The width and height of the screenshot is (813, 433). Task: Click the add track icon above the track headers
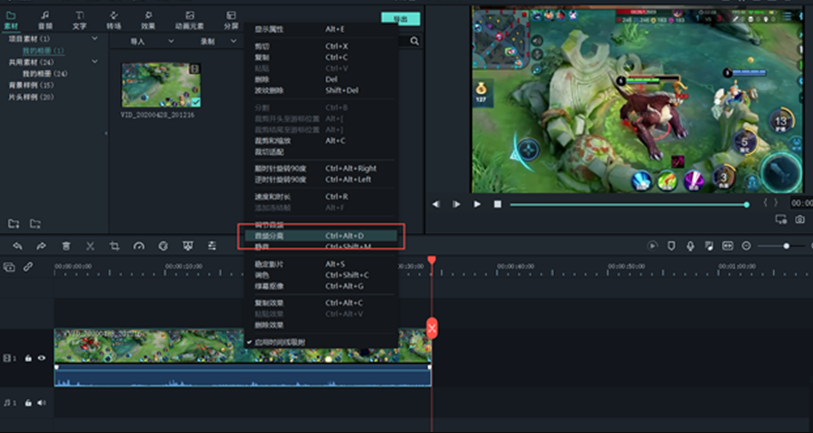coord(9,267)
